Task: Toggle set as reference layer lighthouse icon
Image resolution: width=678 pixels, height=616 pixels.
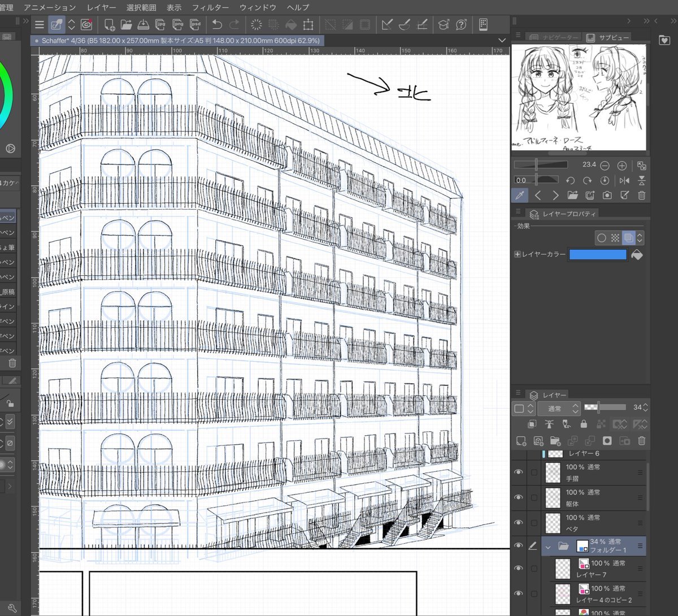Action: [549, 424]
